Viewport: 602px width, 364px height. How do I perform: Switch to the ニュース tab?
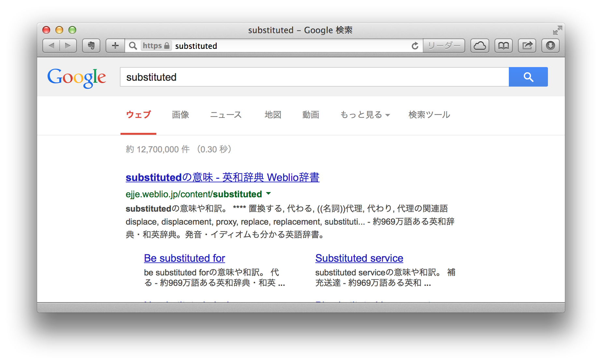tap(226, 115)
